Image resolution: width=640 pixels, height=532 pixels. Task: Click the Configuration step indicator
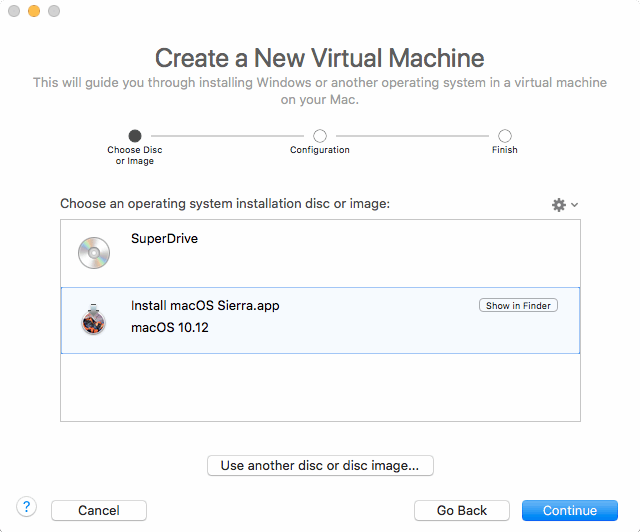pyautogui.click(x=320, y=136)
